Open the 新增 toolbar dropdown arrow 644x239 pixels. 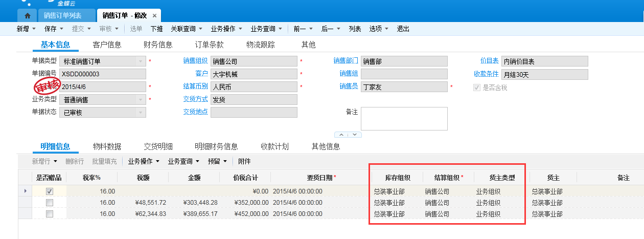pyautogui.click(x=34, y=29)
